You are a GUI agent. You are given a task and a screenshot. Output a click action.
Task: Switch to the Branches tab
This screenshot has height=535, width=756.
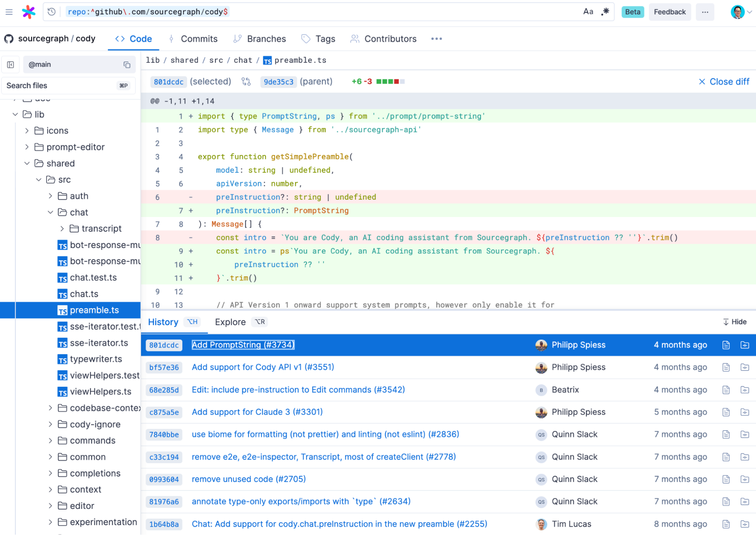(259, 39)
